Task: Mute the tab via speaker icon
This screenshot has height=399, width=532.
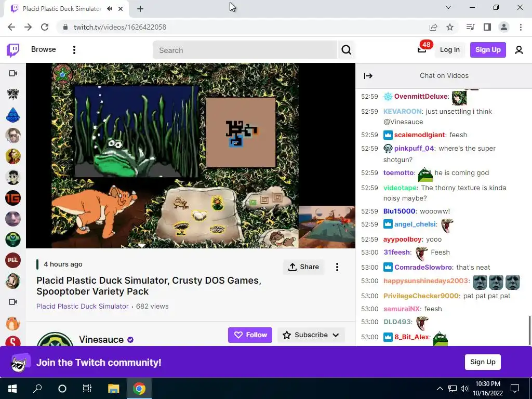Action: point(110,9)
